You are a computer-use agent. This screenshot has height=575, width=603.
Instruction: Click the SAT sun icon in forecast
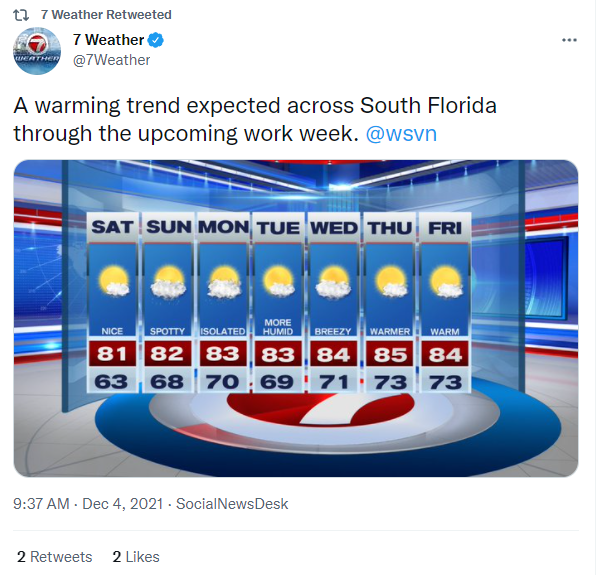coord(116,282)
